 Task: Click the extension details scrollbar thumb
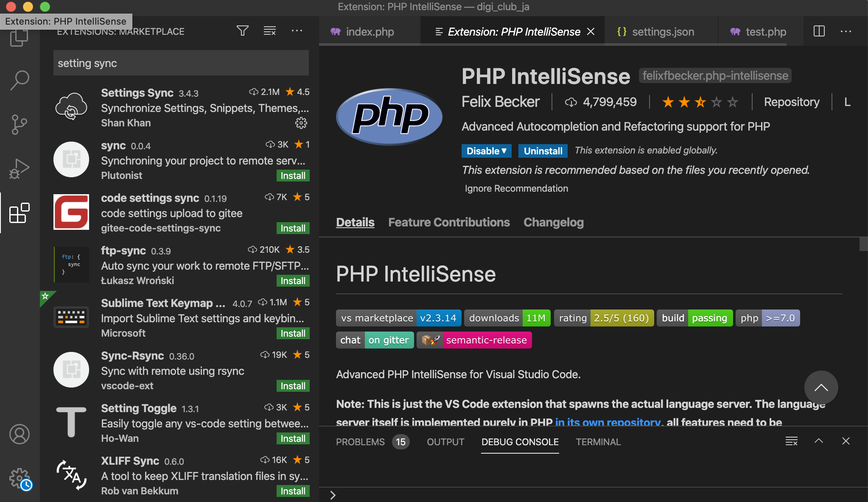[863, 244]
